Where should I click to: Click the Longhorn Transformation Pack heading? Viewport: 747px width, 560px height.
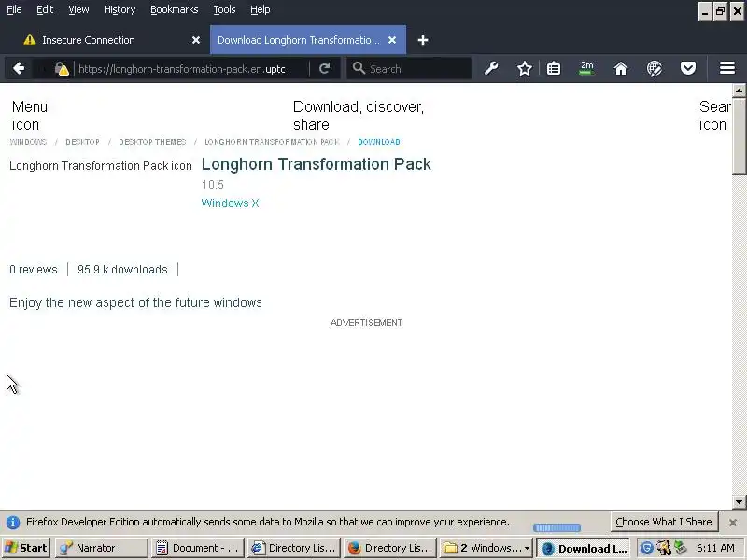317,164
